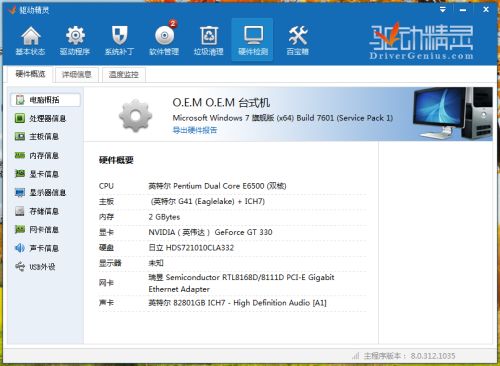Click the version number 8.0.312.1035
The height and width of the screenshot is (366, 500).
[x=433, y=356]
